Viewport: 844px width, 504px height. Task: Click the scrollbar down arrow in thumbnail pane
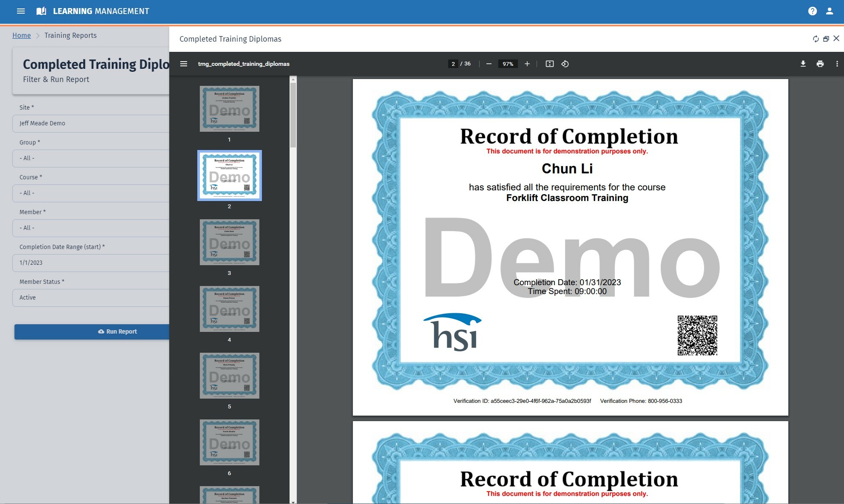pos(293,501)
